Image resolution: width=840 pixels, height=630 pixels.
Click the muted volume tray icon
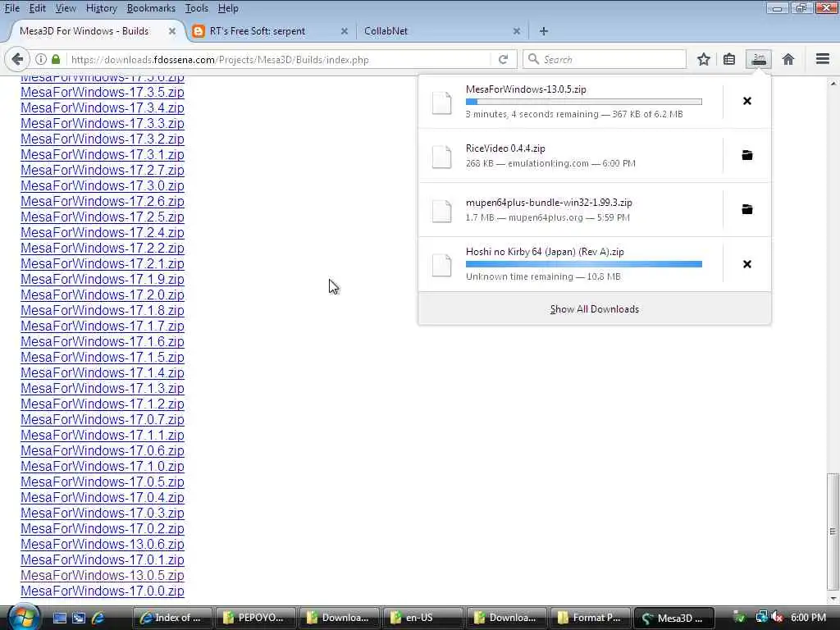pos(778,617)
